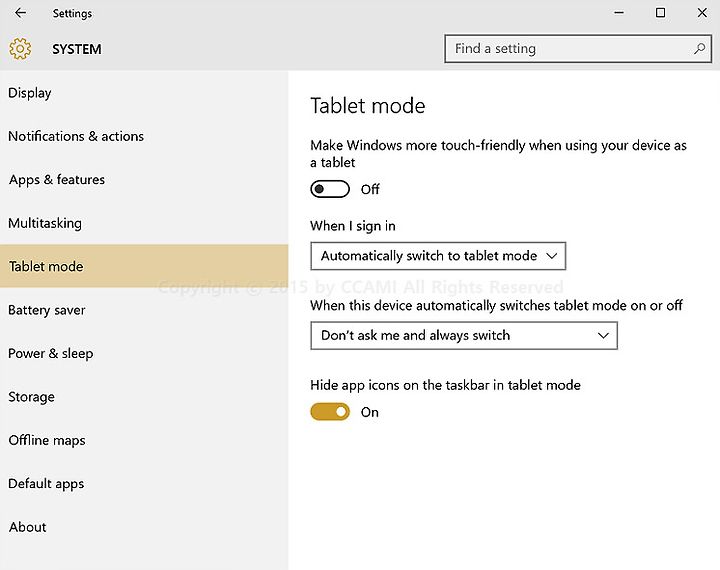Screen dimensions: 720x570
Task: Open the 'Don't ask me and always switch' dropdown
Action: [464, 336]
